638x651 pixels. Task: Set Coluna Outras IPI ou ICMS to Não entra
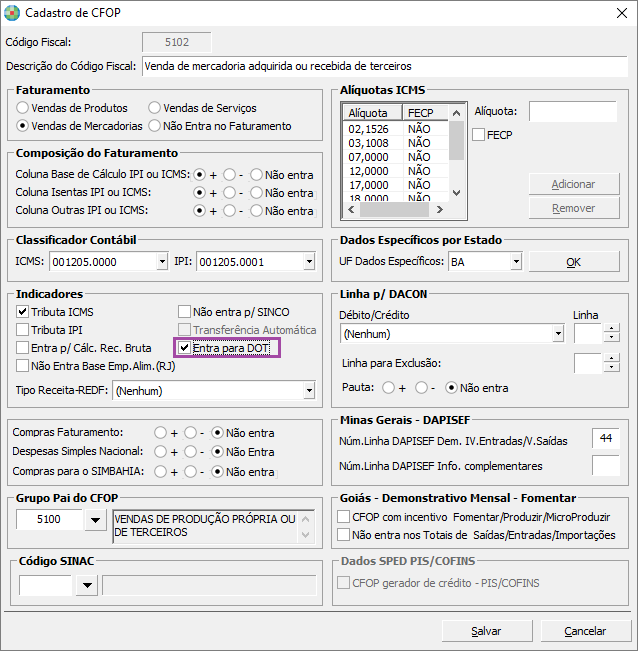[x=256, y=211]
